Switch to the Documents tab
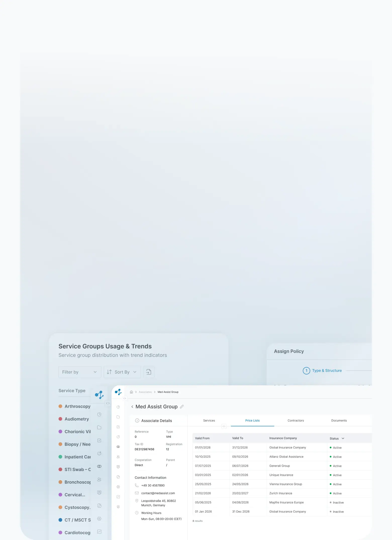 click(x=339, y=420)
